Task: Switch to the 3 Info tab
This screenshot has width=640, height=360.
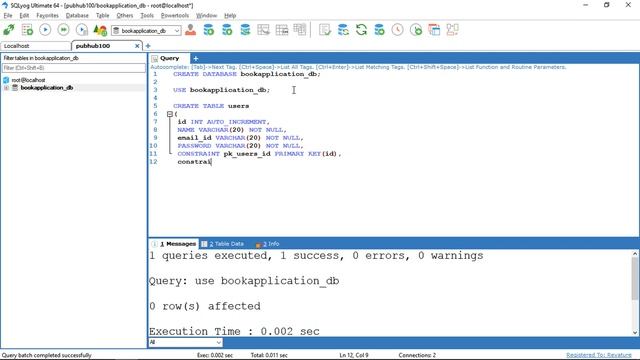Action: point(267,244)
